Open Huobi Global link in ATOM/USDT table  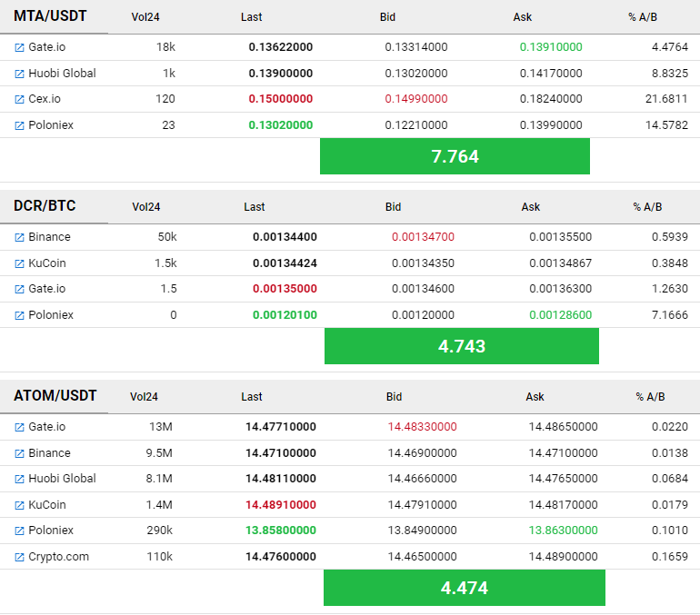[x=62, y=479]
